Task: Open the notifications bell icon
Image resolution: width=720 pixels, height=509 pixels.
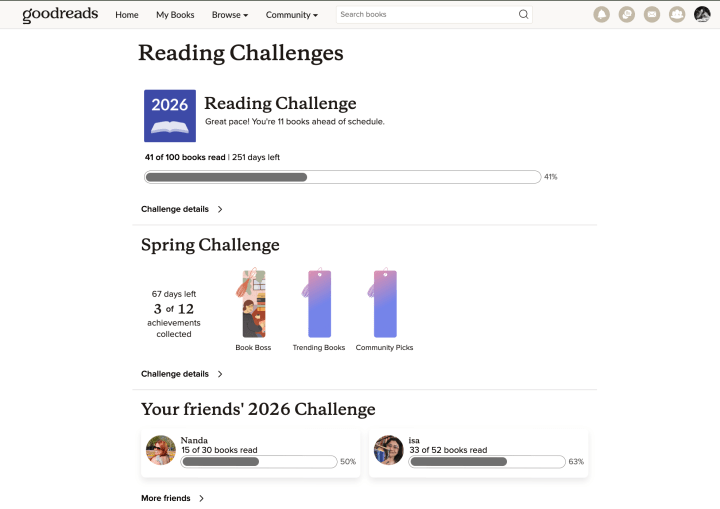Action: click(601, 15)
